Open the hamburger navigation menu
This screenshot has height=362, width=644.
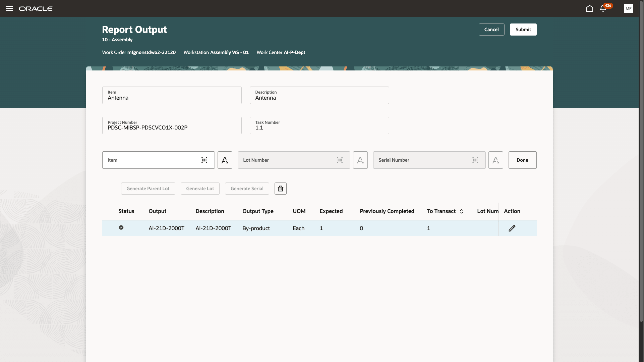(9, 8)
